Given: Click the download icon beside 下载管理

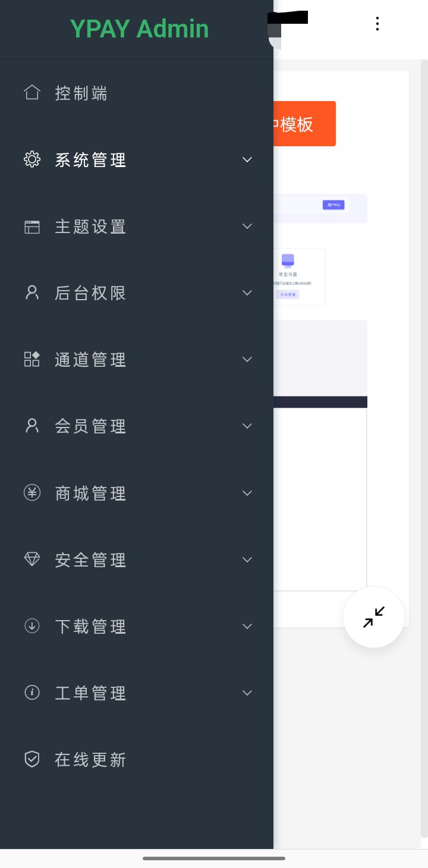Looking at the screenshot, I should [x=32, y=626].
